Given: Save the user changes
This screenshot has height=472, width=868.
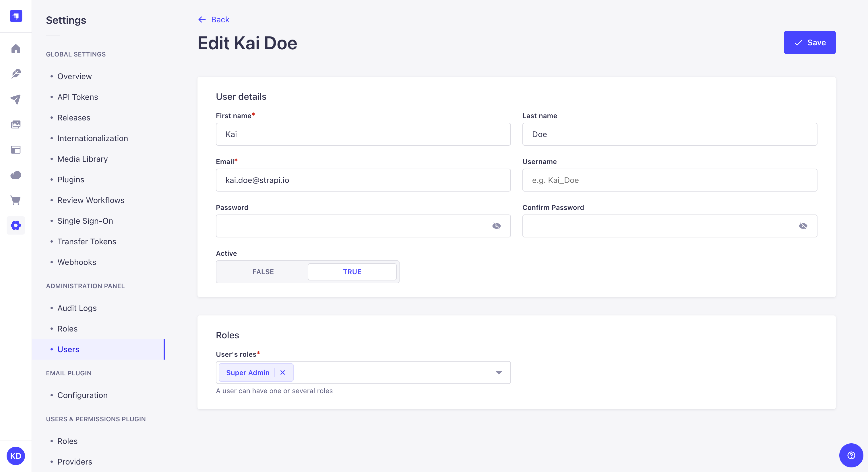Looking at the screenshot, I should pyautogui.click(x=809, y=42).
